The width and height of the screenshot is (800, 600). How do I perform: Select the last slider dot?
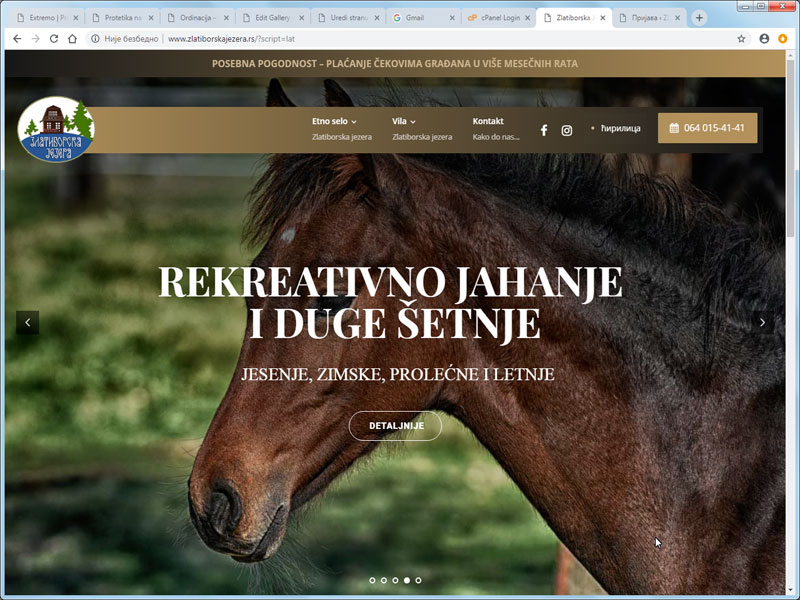418,580
